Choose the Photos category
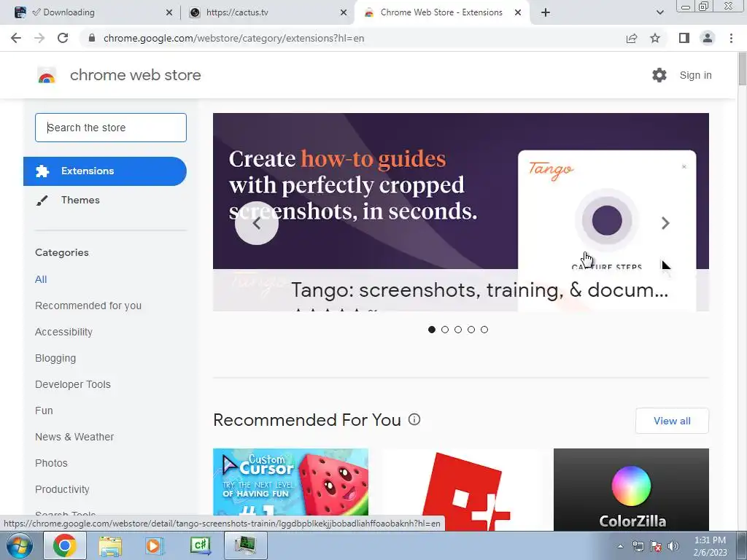 [x=51, y=463]
